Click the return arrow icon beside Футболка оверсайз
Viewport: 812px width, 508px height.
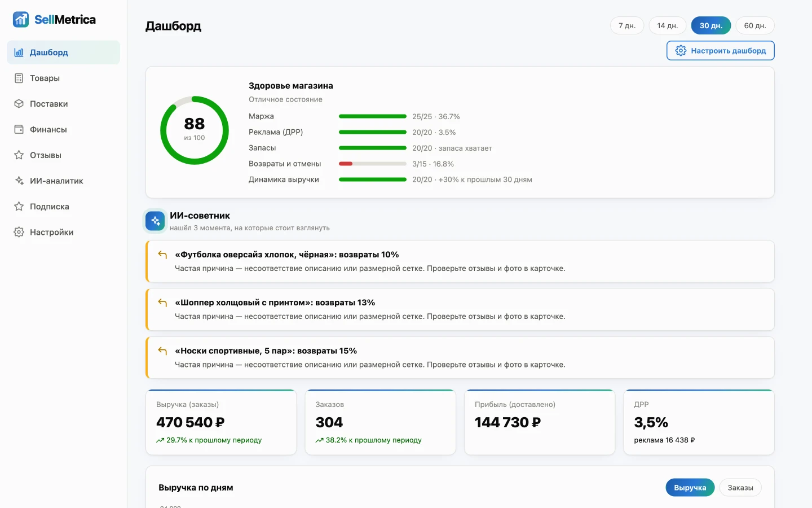click(162, 255)
